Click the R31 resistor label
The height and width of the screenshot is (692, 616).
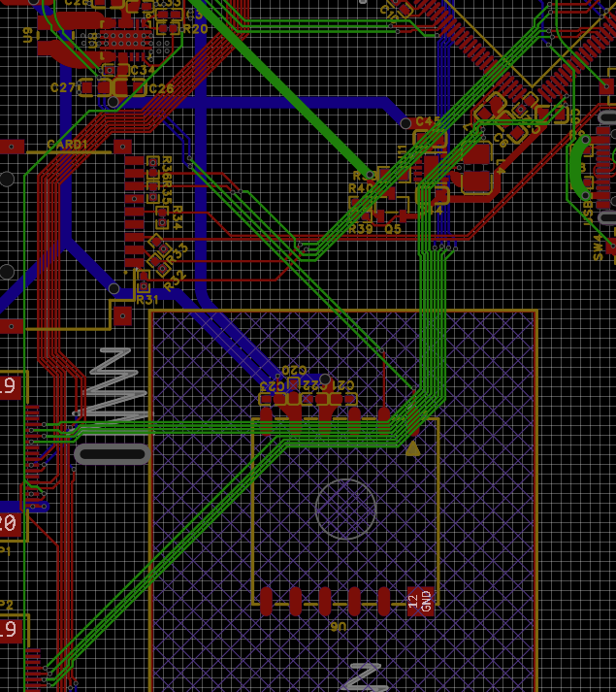147,300
